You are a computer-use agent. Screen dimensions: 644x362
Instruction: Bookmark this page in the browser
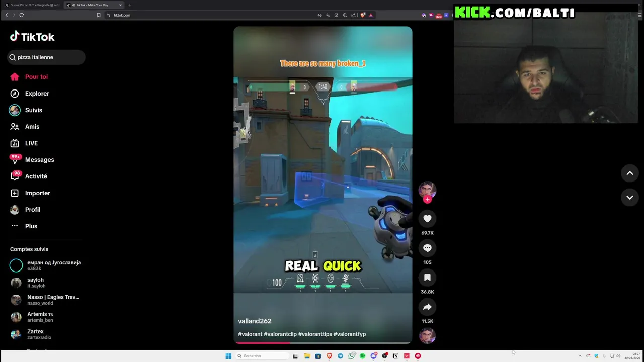(99, 15)
